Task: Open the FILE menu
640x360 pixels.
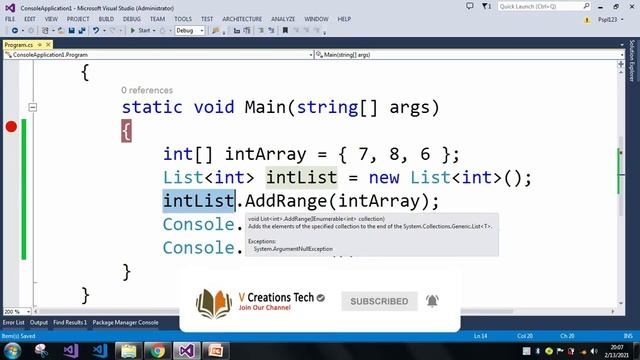Action: (x=10, y=19)
